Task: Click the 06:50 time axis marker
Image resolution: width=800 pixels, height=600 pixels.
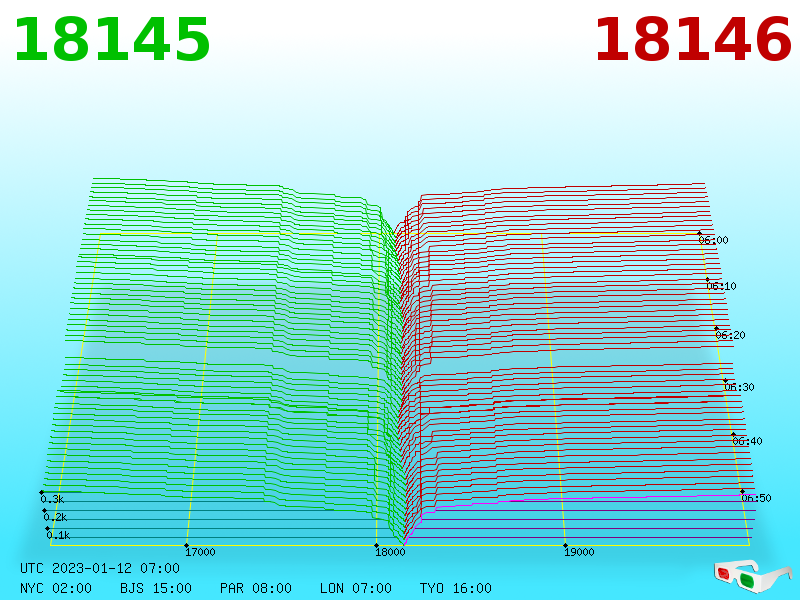Action: coord(756,498)
